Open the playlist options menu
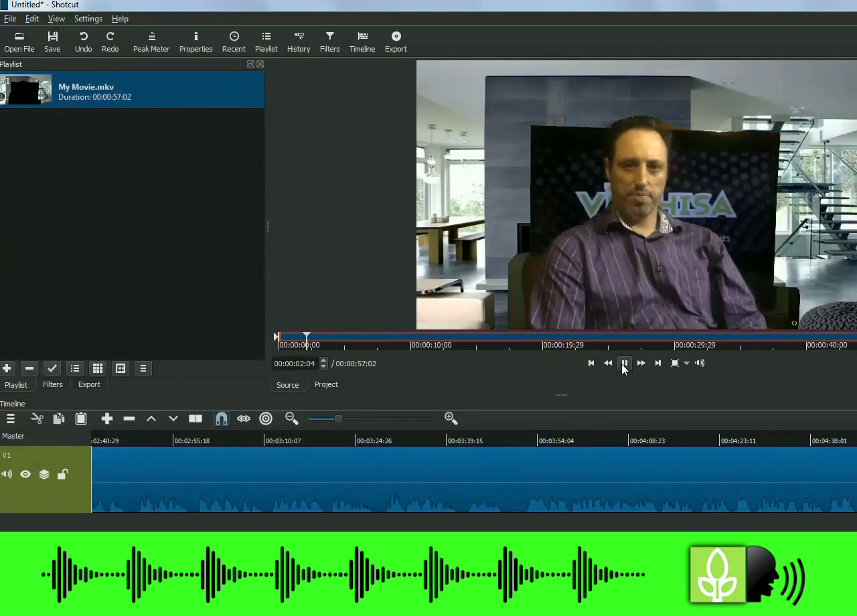Image resolution: width=857 pixels, height=616 pixels. coord(143,368)
